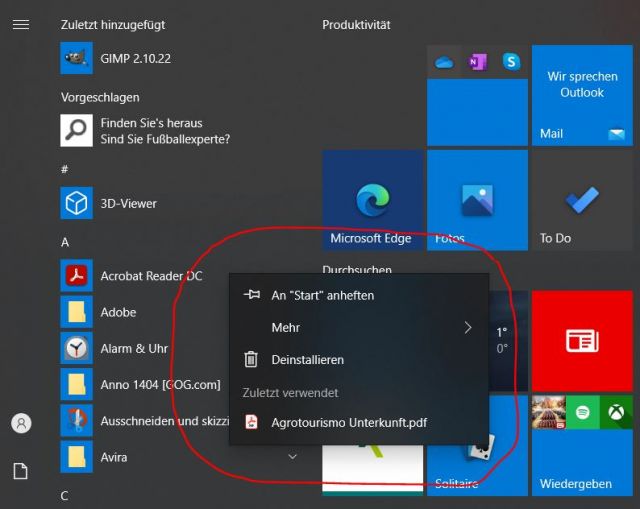Open the weather tile showing 1°
The image size is (640, 509).
pos(508,341)
